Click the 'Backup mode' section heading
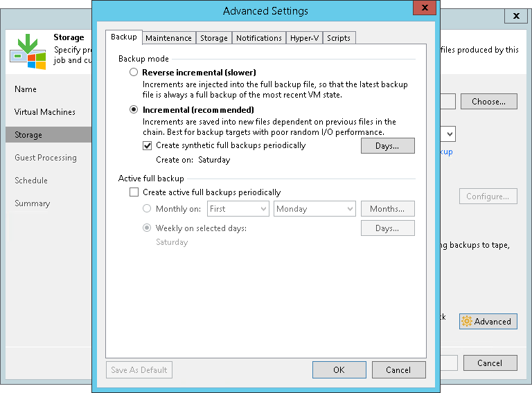The image size is (532, 393). 143,59
